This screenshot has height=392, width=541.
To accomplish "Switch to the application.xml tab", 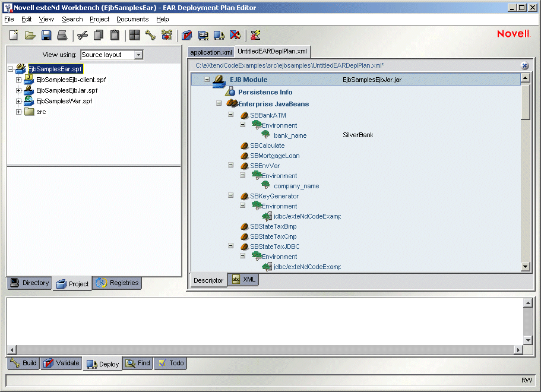I will pos(211,52).
